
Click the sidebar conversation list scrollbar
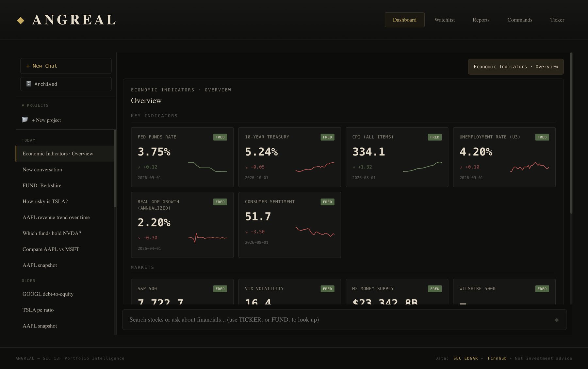click(x=115, y=168)
